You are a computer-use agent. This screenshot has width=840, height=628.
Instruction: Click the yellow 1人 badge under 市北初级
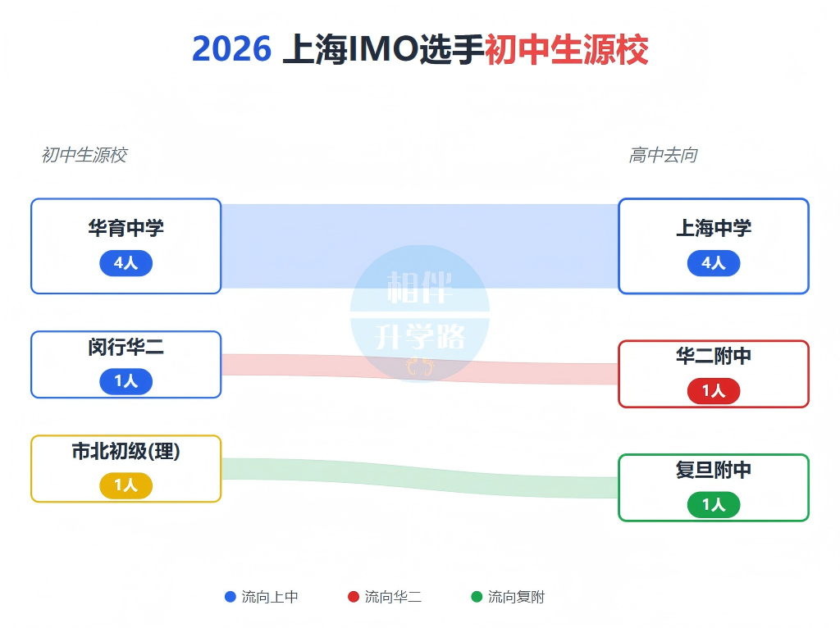126,485
